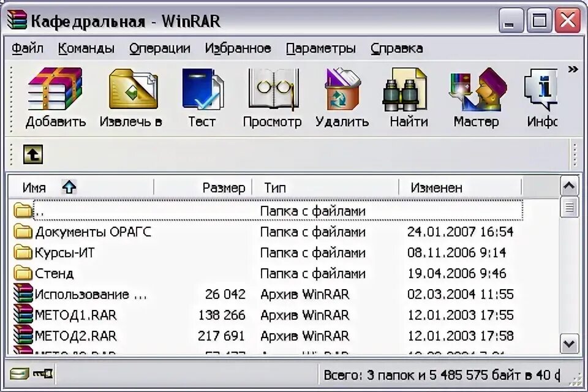Image resolution: width=588 pixels, height=392 pixels.
Task: Open the Просмотр (View) book icon
Action: (273, 89)
